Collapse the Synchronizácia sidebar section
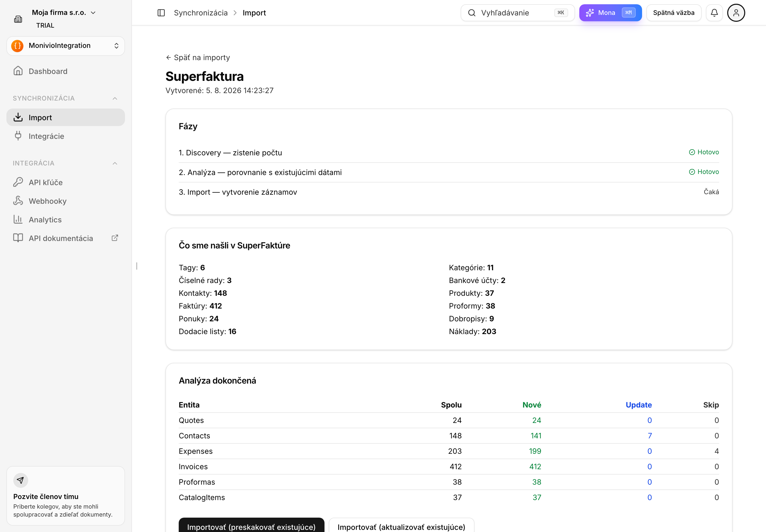Screen dimensions: 766x532 tap(115, 98)
